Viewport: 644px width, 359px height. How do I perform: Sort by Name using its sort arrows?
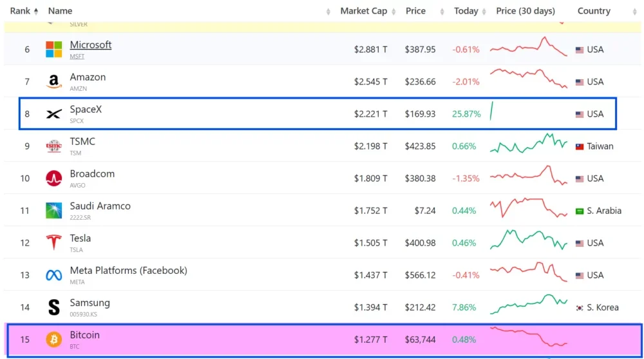(328, 12)
